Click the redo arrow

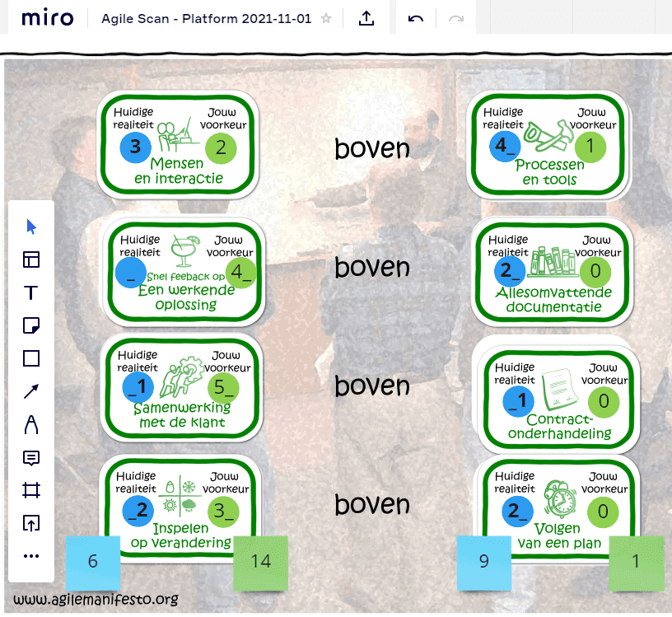456,18
